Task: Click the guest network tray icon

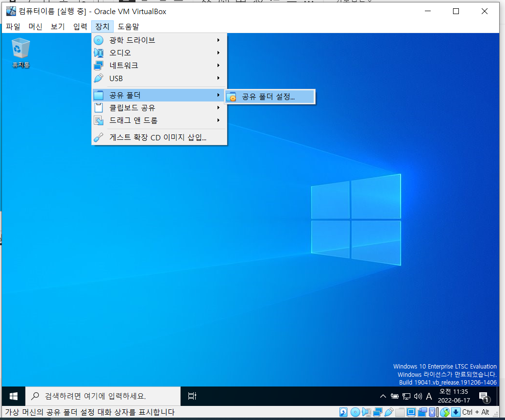Action: pos(406,396)
